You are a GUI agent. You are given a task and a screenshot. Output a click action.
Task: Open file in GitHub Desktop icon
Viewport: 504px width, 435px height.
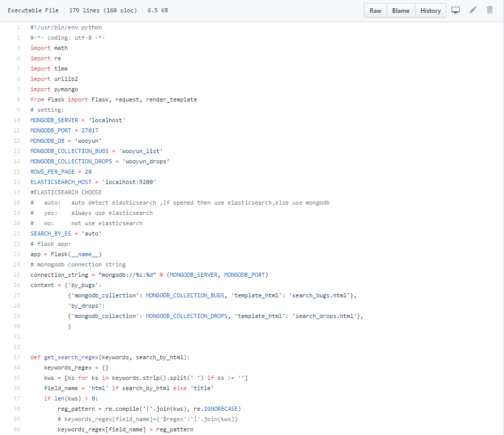click(x=455, y=10)
